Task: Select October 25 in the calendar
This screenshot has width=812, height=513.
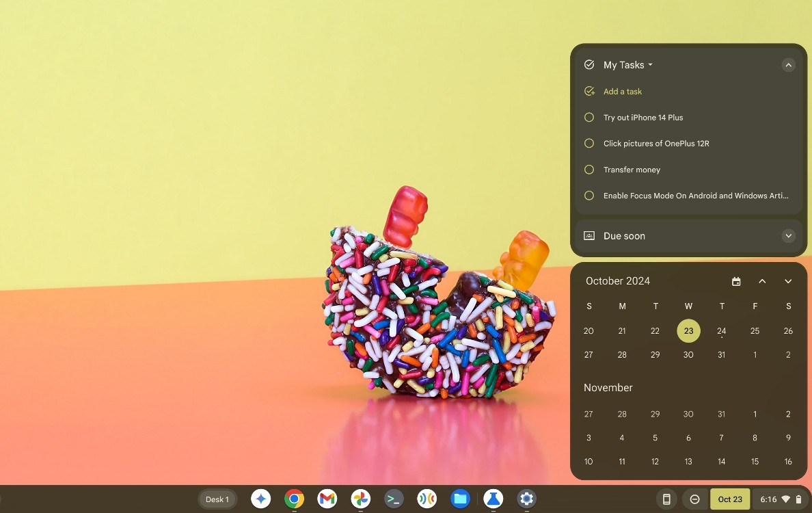Action: point(755,330)
